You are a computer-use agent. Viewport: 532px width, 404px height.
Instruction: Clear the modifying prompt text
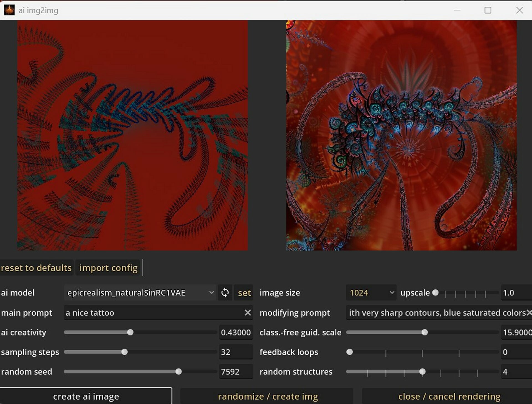coord(529,313)
